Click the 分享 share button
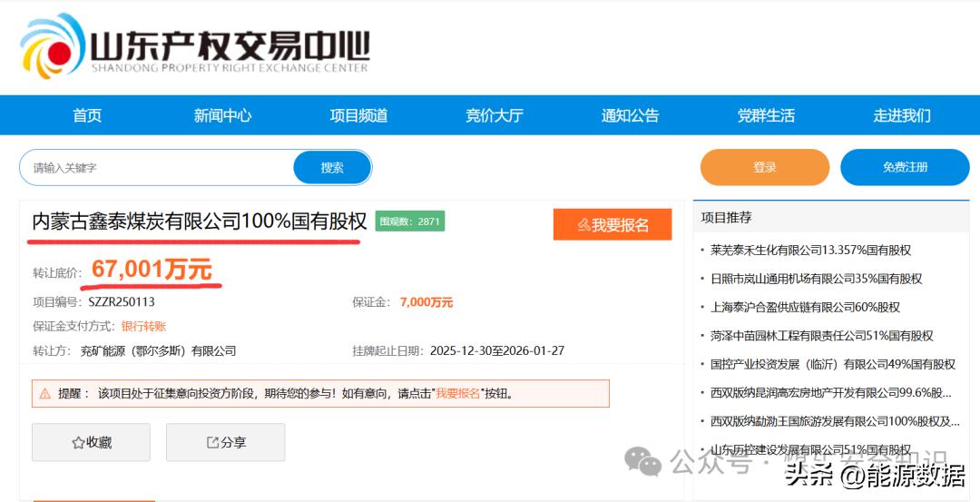Image resolution: width=980 pixels, height=502 pixels. [226, 443]
